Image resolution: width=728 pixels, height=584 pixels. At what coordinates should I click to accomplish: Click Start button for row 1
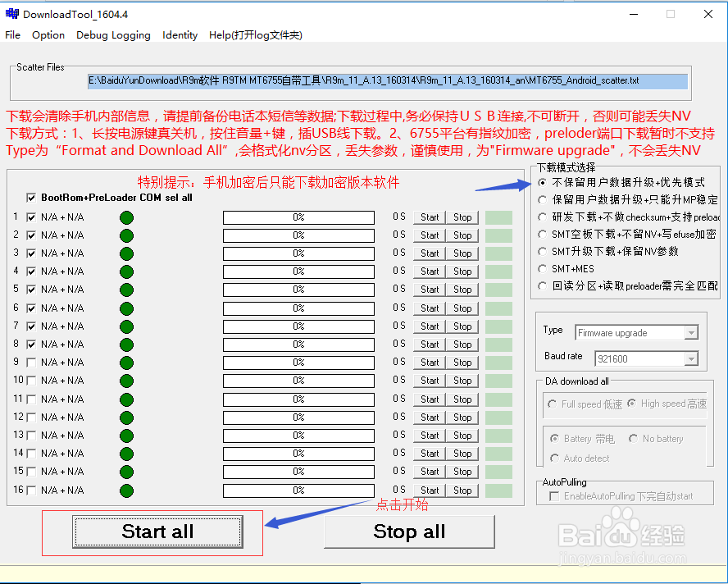click(430, 217)
